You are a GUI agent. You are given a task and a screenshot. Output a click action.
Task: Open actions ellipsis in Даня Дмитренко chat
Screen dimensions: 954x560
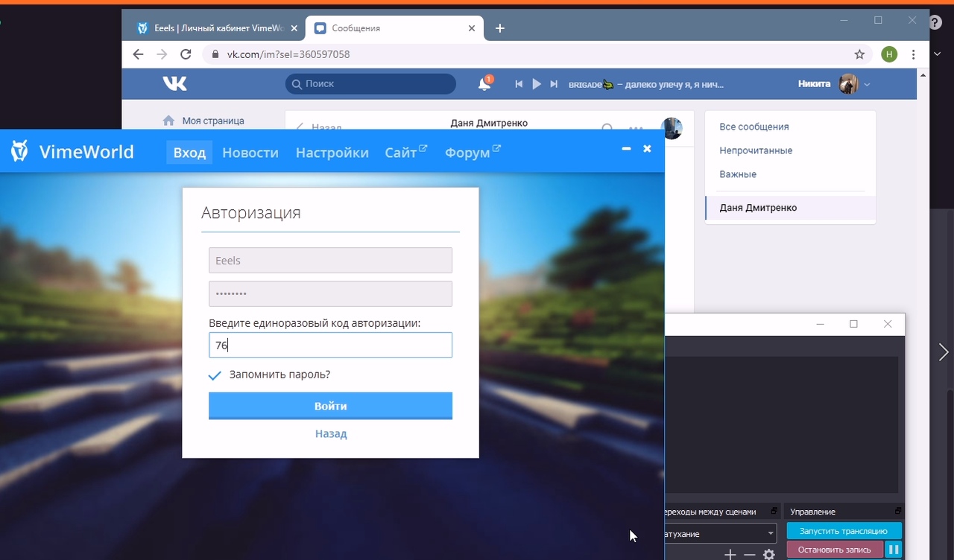coord(636,127)
